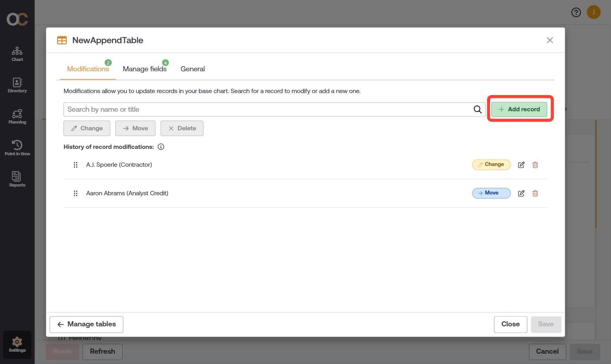Open the Chart view in sidebar
The image size is (611, 364).
pyautogui.click(x=17, y=54)
